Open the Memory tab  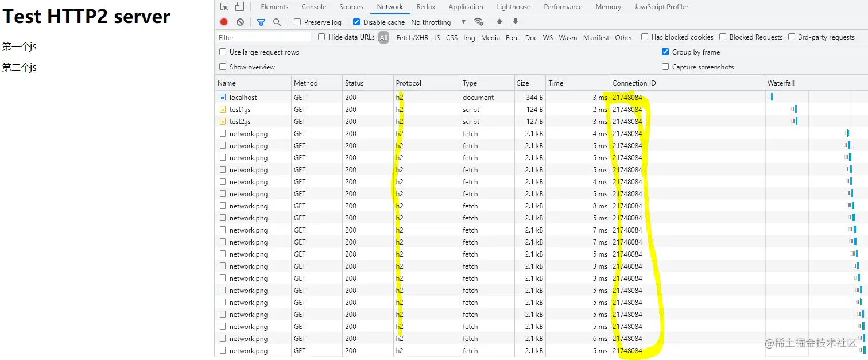coord(608,7)
